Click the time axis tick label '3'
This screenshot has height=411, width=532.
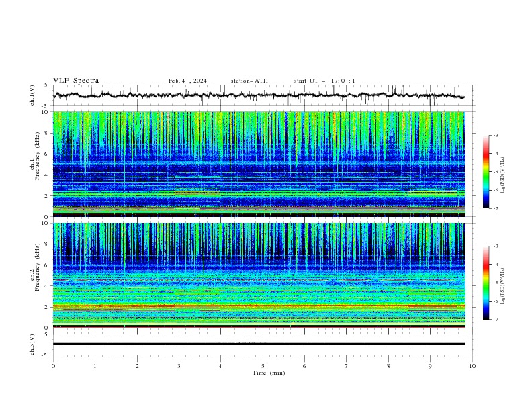click(179, 366)
